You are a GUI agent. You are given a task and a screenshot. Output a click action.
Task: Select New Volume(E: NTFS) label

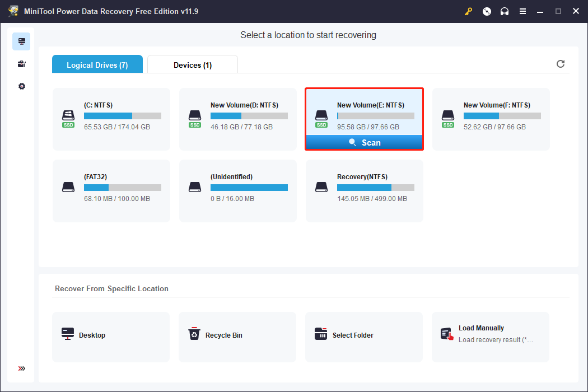click(371, 105)
